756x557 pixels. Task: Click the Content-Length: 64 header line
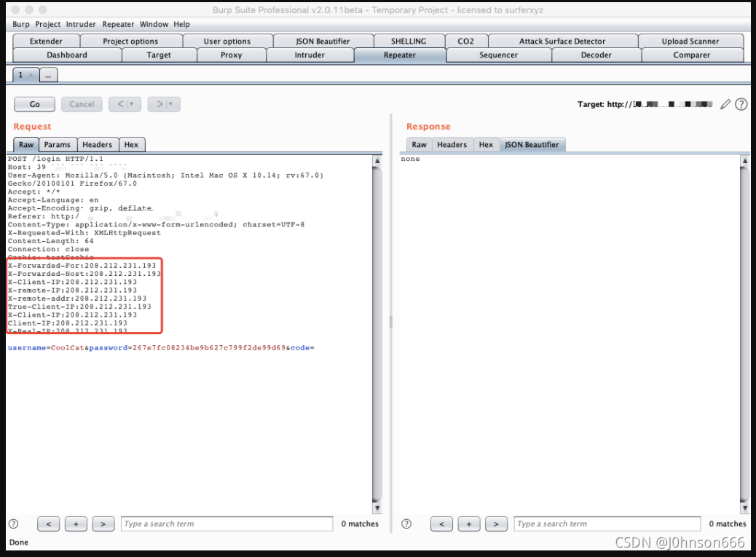51,241
